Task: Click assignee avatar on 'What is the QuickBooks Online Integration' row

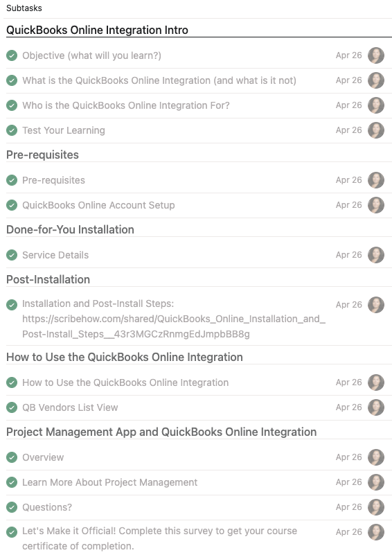Action: pos(376,80)
